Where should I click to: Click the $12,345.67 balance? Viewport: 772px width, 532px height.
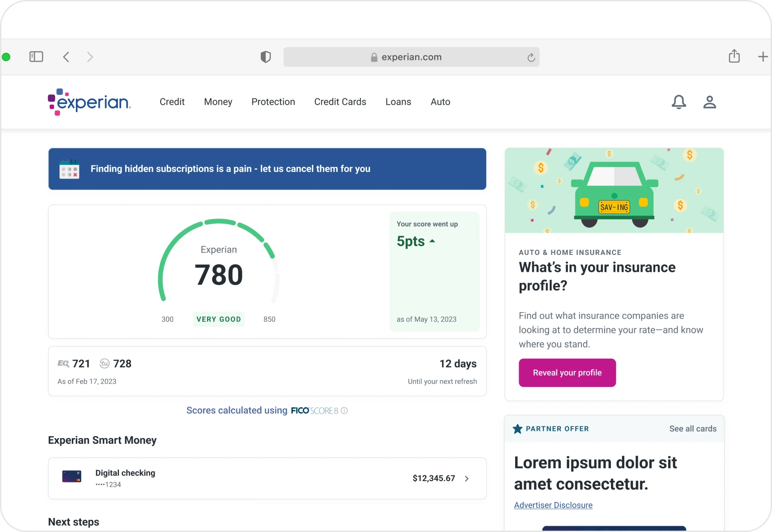[433, 478]
